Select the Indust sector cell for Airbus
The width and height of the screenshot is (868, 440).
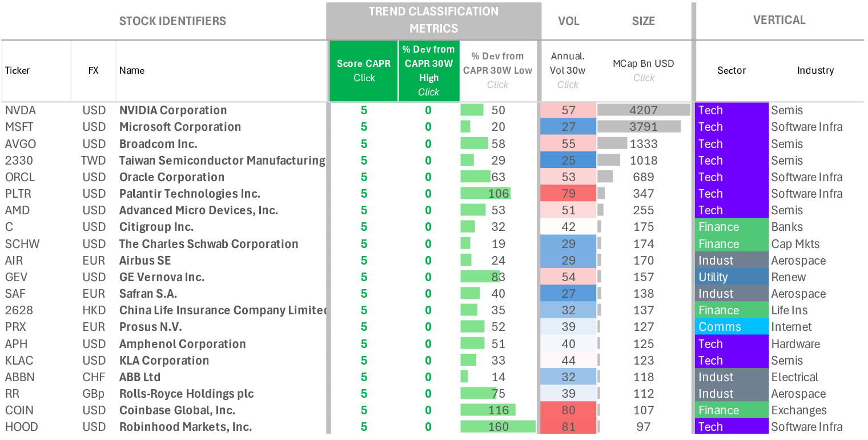click(x=732, y=261)
